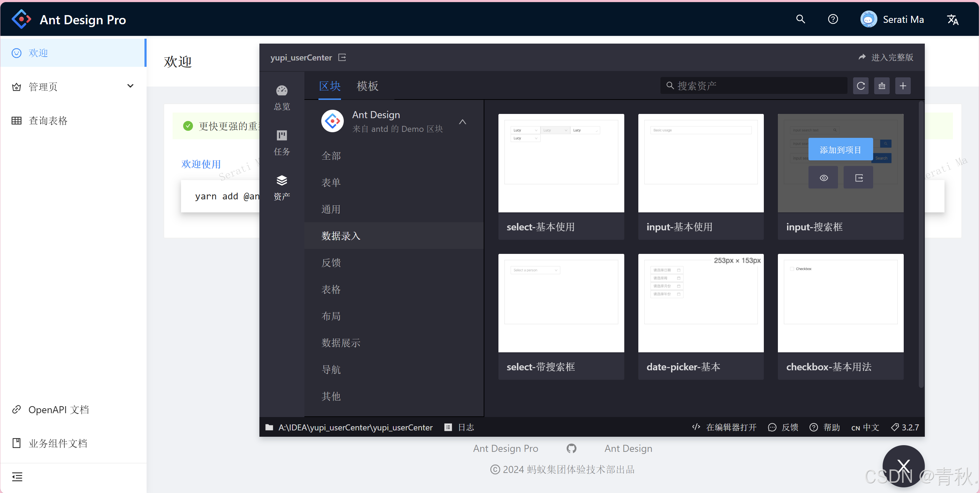Image resolution: width=980 pixels, height=493 pixels.
Task: Select the 数据展示 category
Action: coord(341,342)
